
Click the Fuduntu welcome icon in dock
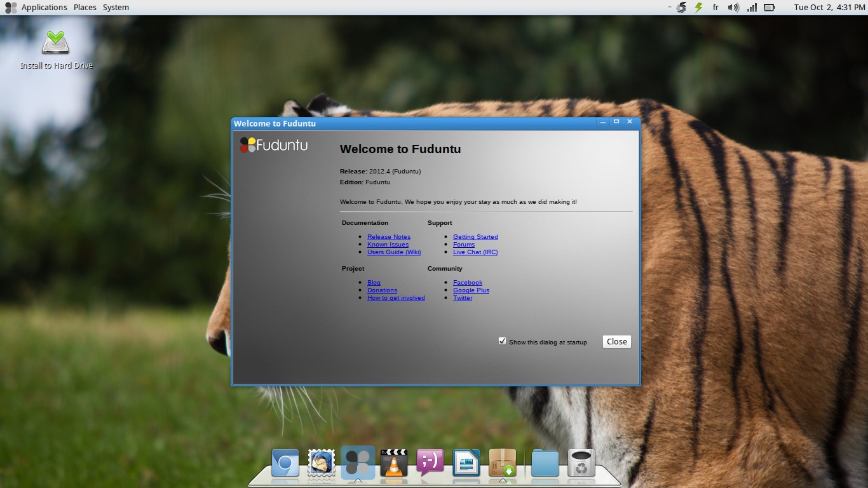[x=358, y=463]
